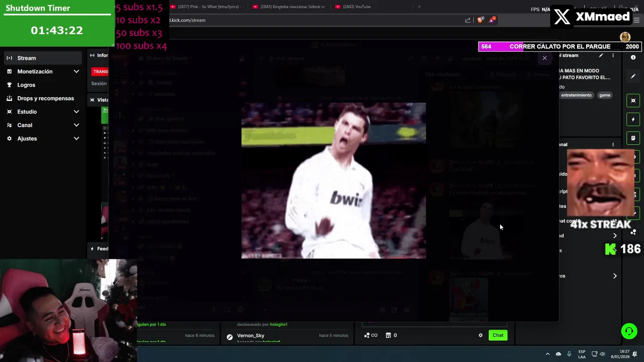Click the note icon in right toolbar
The width and height of the screenshot is (644, 362).
[x=633, y=138]
